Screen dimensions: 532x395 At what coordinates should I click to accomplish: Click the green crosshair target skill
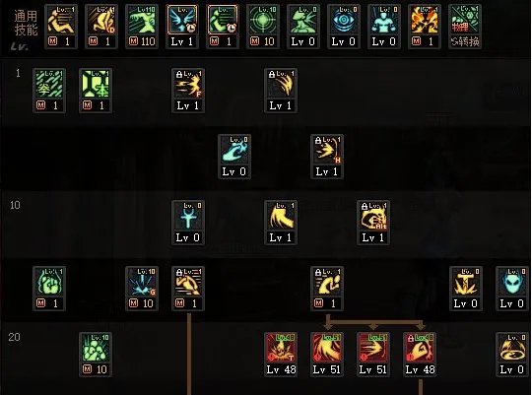coord(263,20)
